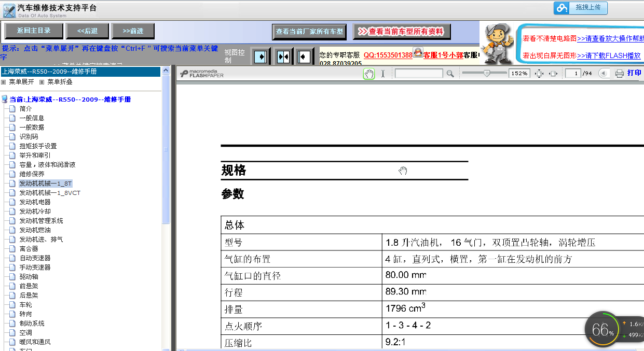Expand the menu with 菜单展开
Image resolution: width=644 pixels, height=351 pixels.
(x=21, y=82)
